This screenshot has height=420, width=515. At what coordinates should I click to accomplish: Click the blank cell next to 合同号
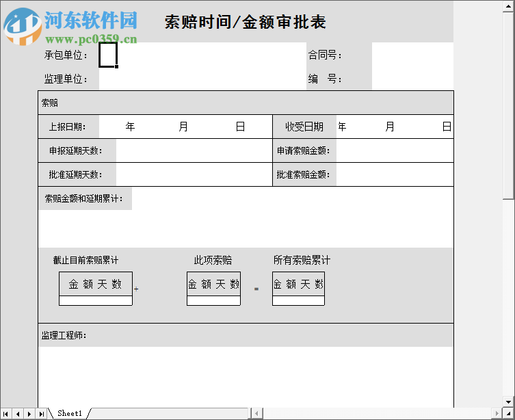(412, 55)
